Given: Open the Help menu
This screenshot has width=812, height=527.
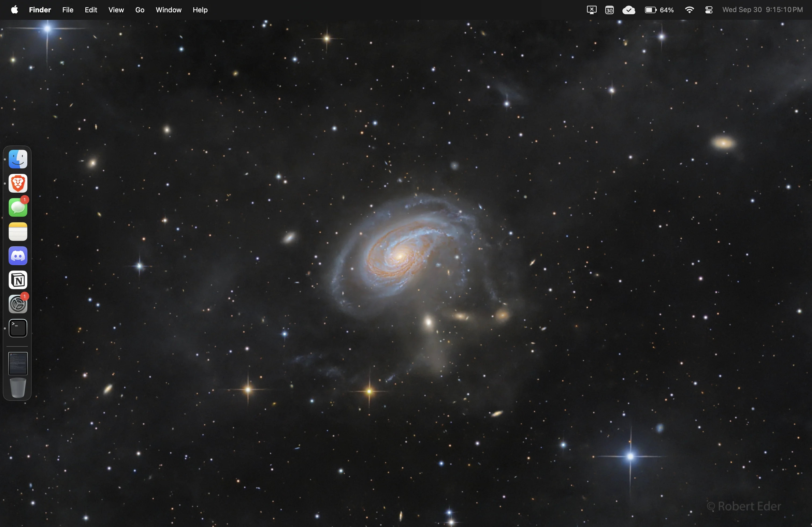Looking at the screenshot, I should click(200, 10).
